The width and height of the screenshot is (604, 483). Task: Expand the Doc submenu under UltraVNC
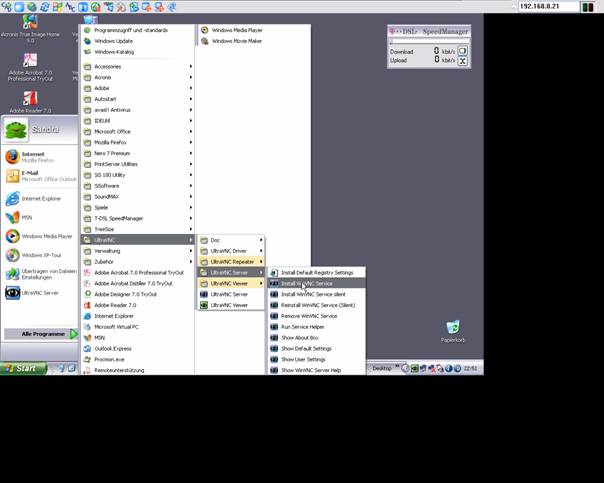click(231, 240)
